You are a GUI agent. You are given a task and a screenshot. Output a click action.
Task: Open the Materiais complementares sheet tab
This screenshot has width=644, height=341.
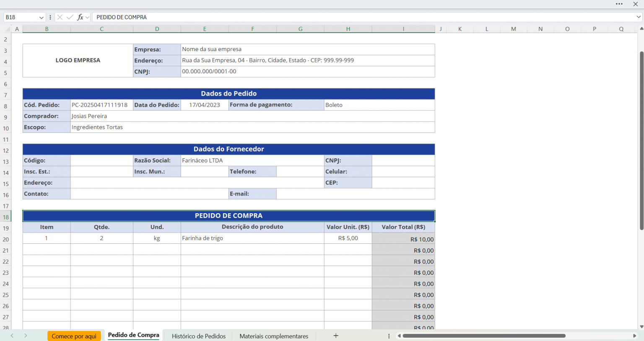click(274, 336)
